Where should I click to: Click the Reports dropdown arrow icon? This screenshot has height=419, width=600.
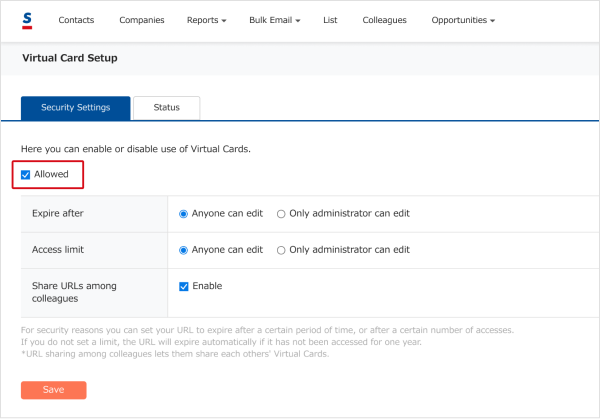point(224,21)
